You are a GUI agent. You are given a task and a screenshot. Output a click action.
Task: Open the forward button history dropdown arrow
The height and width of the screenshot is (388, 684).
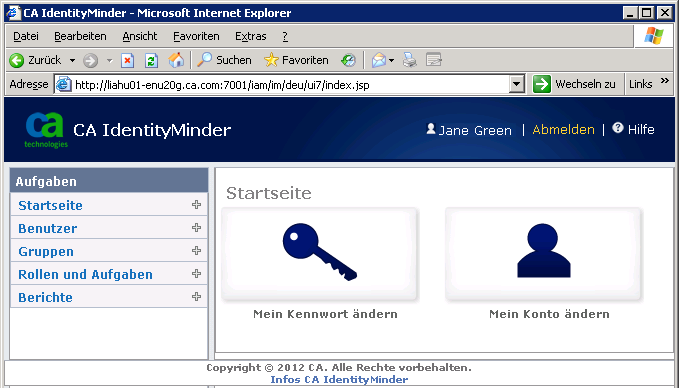[109, 60]
